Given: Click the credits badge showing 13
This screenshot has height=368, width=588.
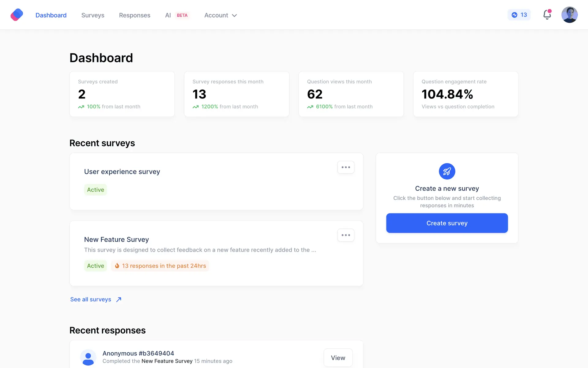Looking at the screenshot, I should (x=519, y=15).
